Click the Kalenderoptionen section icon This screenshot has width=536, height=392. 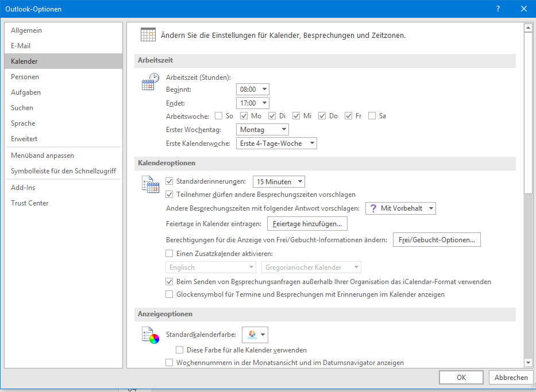click(151, 184)
